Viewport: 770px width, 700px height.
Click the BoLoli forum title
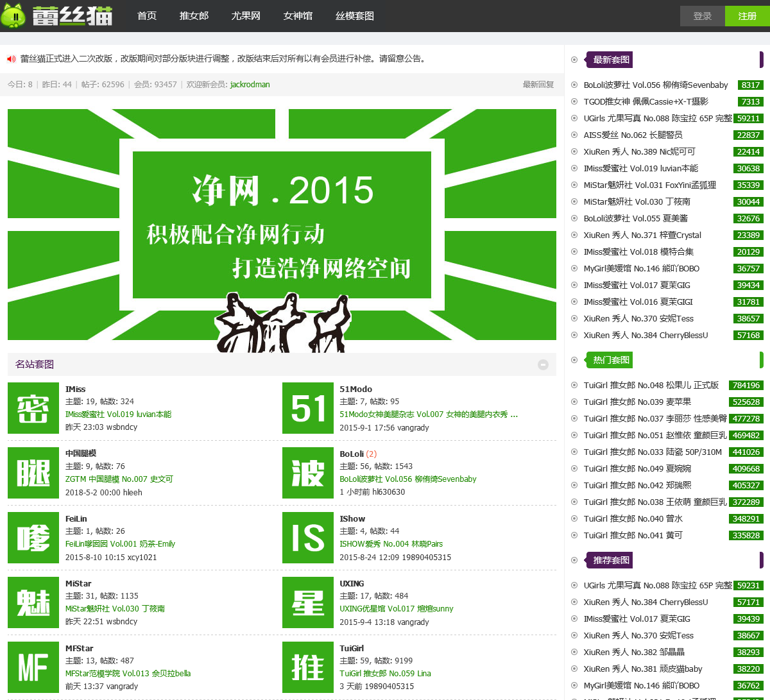[x=352, y=454]
